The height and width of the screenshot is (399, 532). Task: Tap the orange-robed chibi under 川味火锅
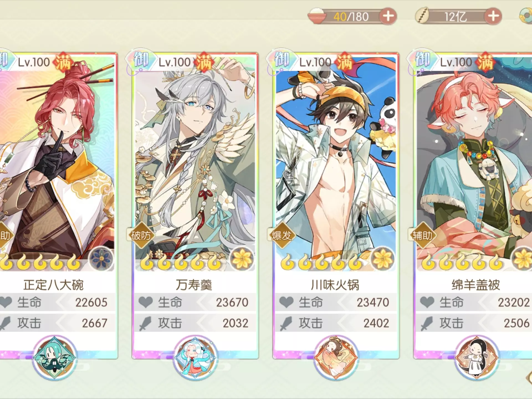[x=336, y=357]
